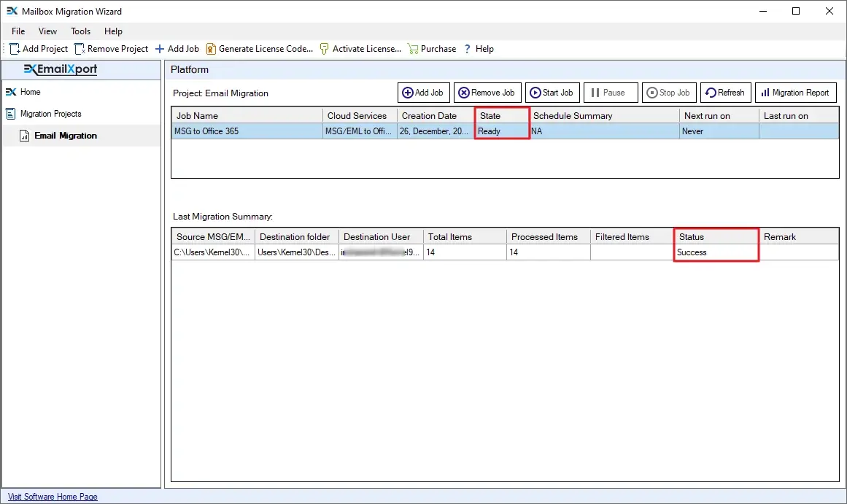The width and height of the screenshot is (847, 504).
Task: Click the Visit Software Home Page link
Action: click(x=52, y=497)
